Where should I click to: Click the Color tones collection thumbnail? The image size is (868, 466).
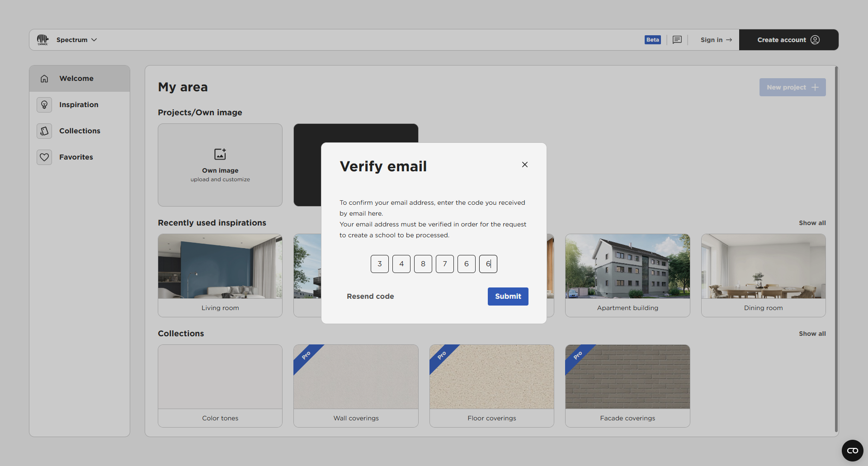220,376
